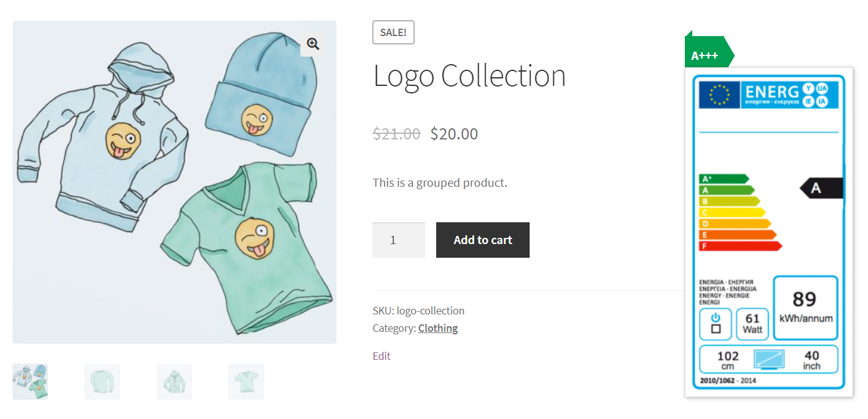Click the magnifier zoom icon on product image

(x=313, y=44)
